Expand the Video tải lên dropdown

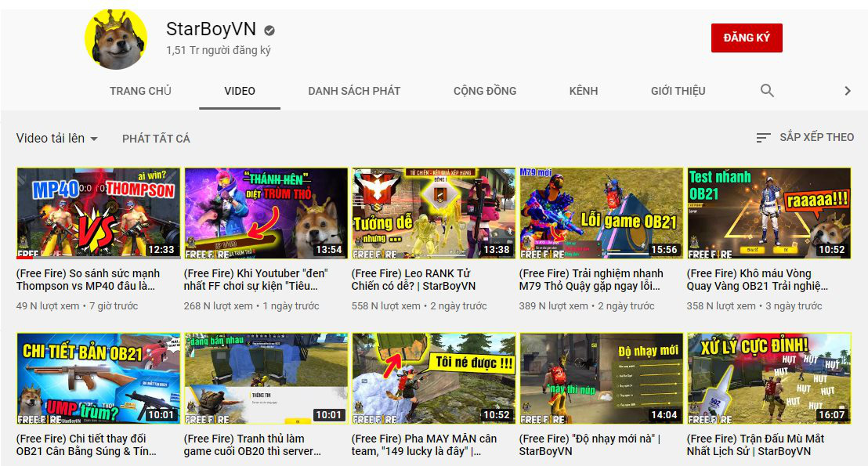57,139
